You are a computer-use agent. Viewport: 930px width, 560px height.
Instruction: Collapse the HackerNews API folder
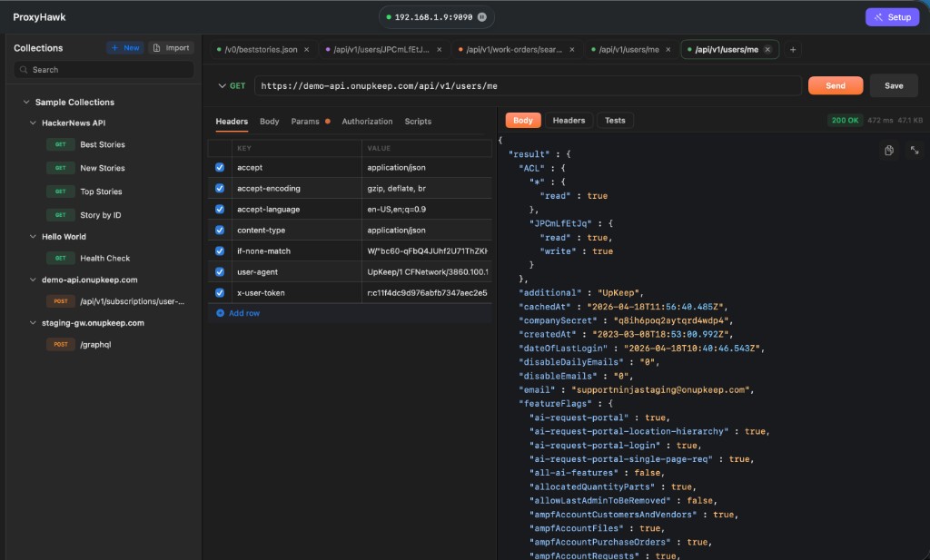33,123
